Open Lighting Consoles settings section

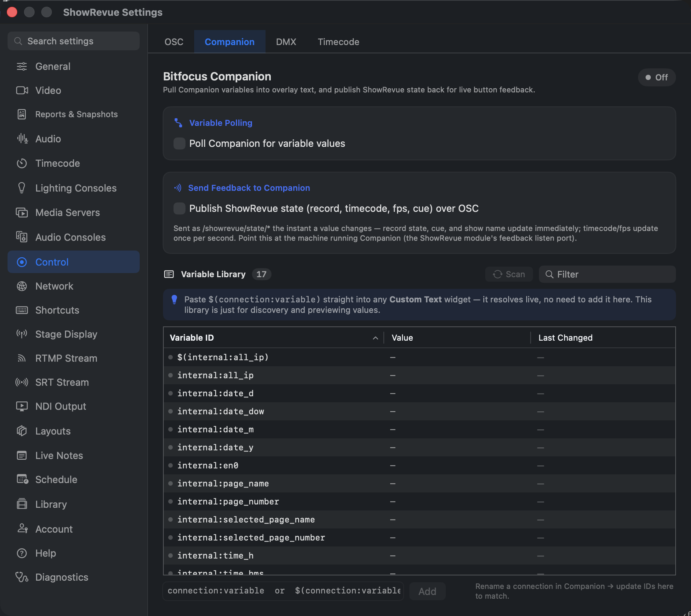pos(74,188)
